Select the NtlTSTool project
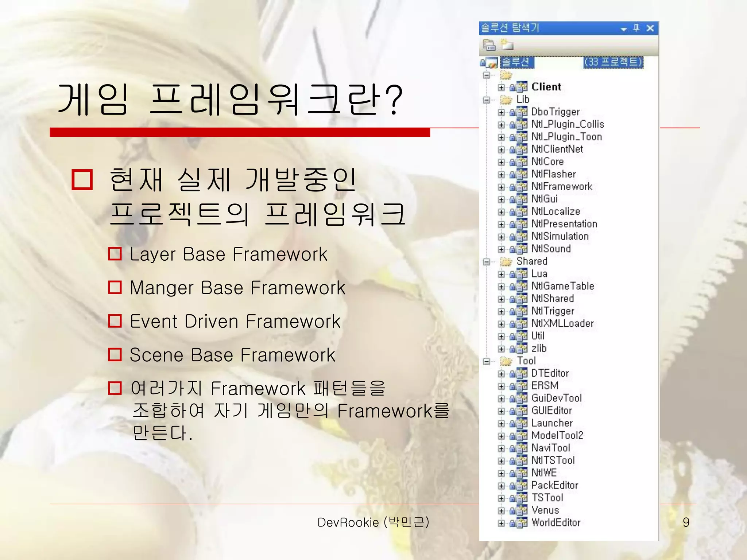747x560 pixels. tap(553, 460)
